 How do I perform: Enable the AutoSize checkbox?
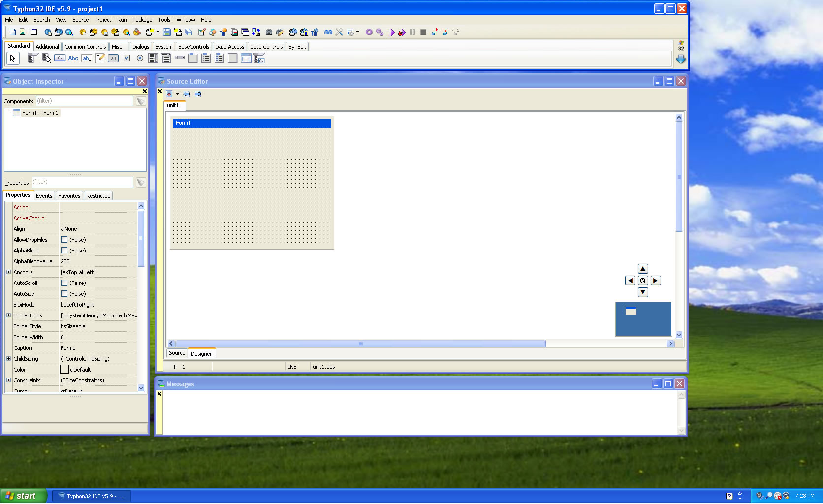coord(64,294)
